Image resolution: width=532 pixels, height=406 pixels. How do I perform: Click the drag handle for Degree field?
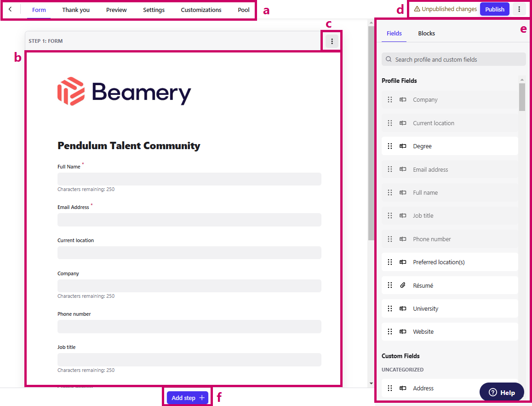pos(390,146)
